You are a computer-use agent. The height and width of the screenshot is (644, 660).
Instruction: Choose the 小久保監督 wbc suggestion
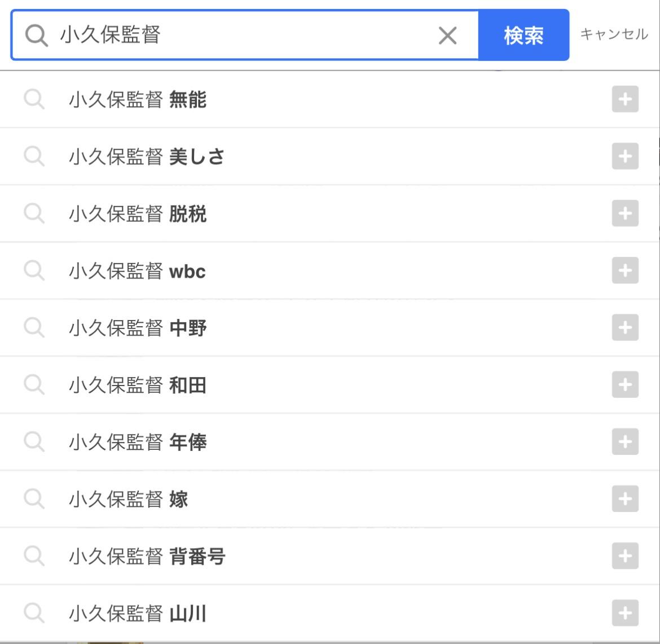[x=137, y=271]
